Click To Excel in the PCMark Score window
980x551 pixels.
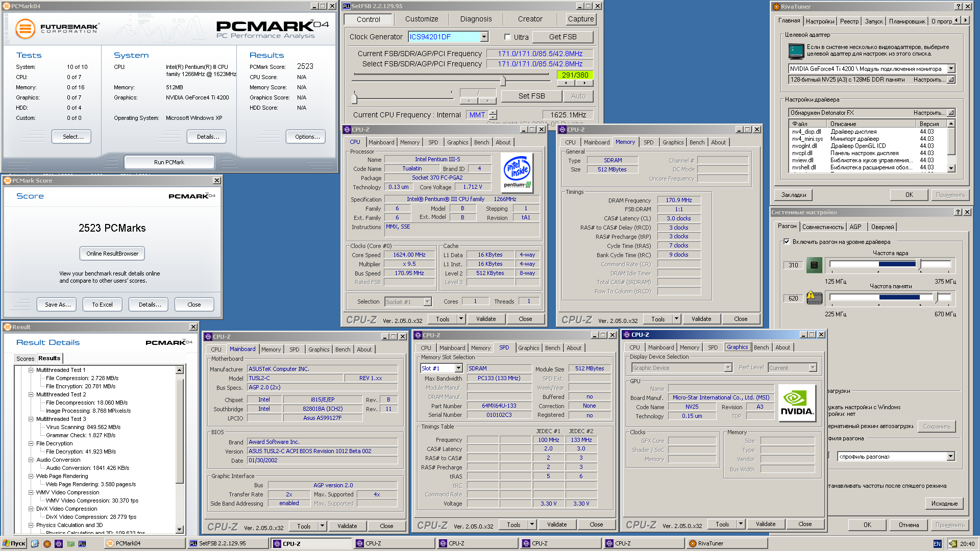102,305
